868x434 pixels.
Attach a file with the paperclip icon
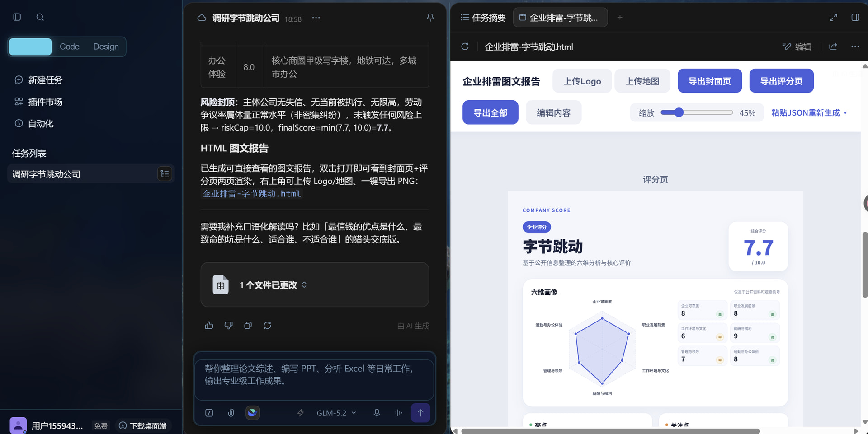[x=231, y=413]
